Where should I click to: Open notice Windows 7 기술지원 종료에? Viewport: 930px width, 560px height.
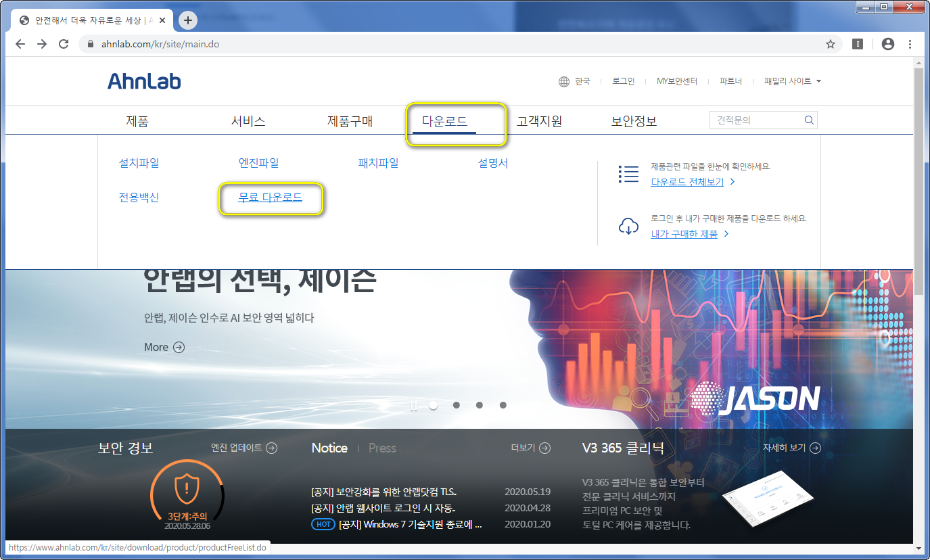point(410,524)
